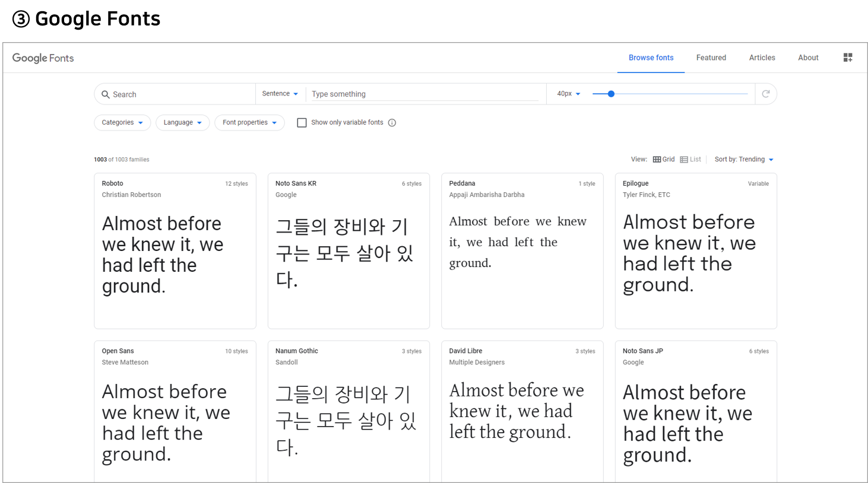Switch to List view
This screenshot has height=483, width=868.
coord(690,160)
